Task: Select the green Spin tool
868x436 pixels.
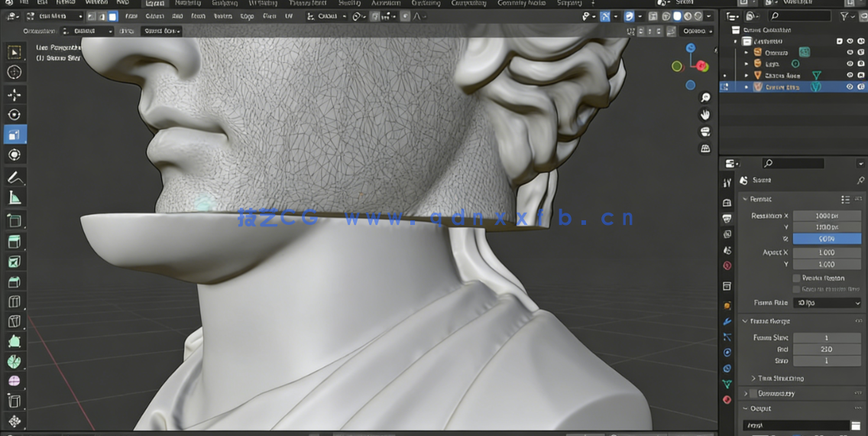Action: coord(15,361)
